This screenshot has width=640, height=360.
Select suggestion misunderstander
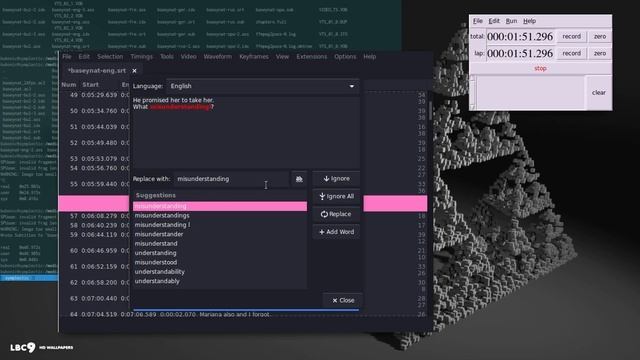click(220, 234)
